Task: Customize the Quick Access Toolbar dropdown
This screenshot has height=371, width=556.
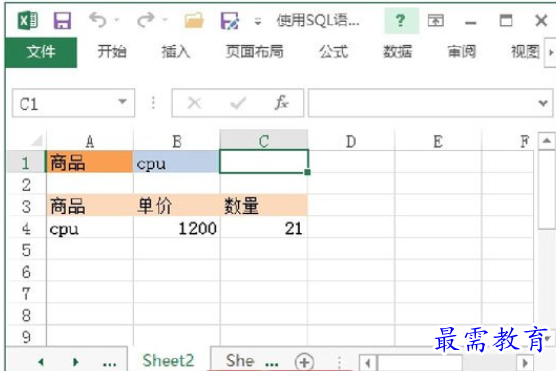Action: pyautogui.click(x=258, y=22)
